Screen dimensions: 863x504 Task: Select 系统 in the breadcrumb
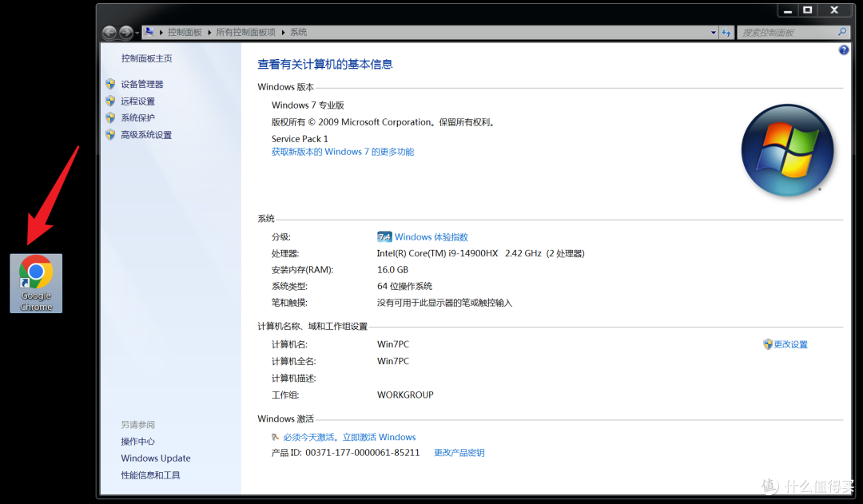tap(298, 33)
